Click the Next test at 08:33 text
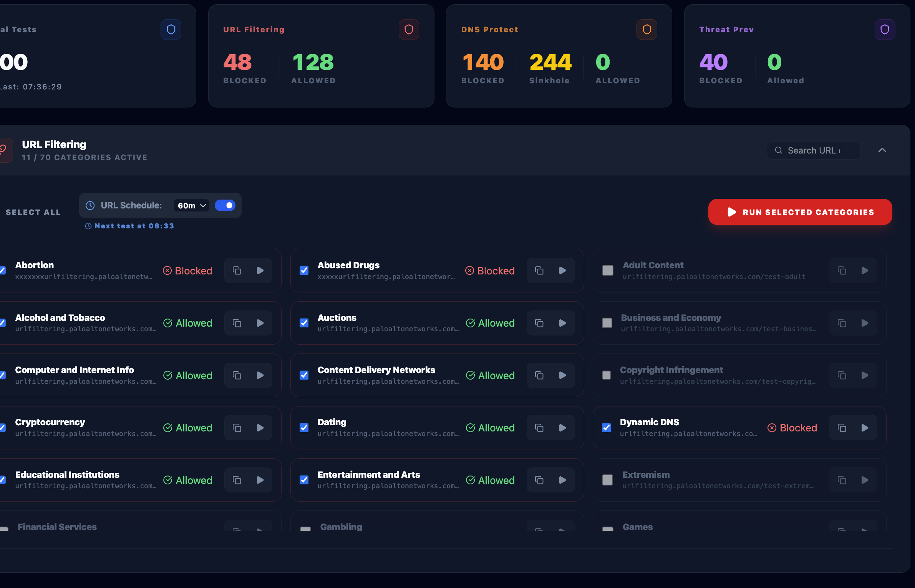Screen dimensions: 915x588 tap(134, 226)
